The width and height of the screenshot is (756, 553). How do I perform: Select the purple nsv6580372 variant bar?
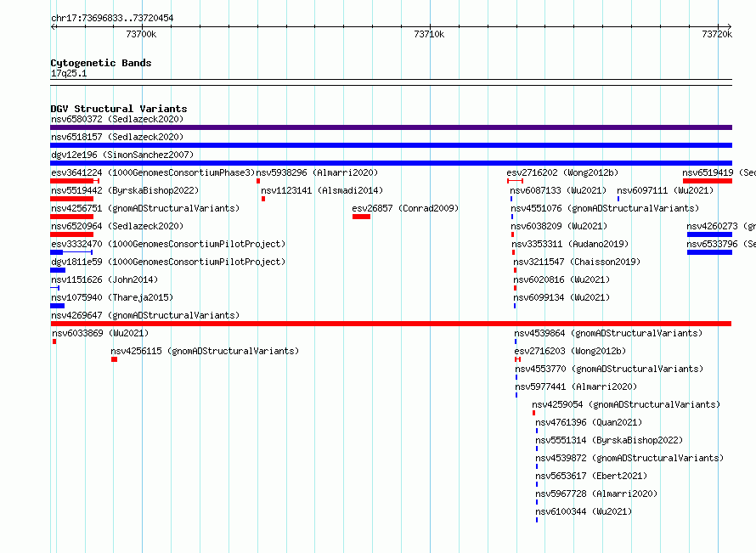click(x=391, y=127)
